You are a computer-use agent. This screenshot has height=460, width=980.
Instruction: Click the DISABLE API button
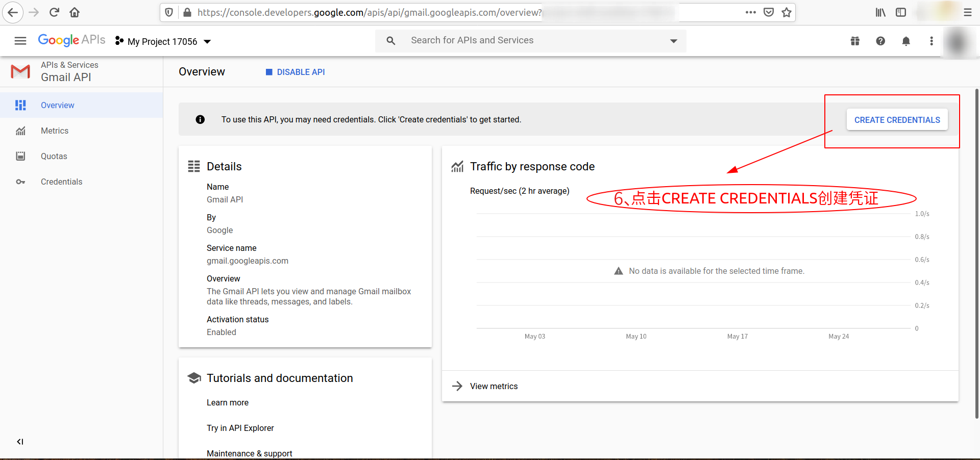295,72
